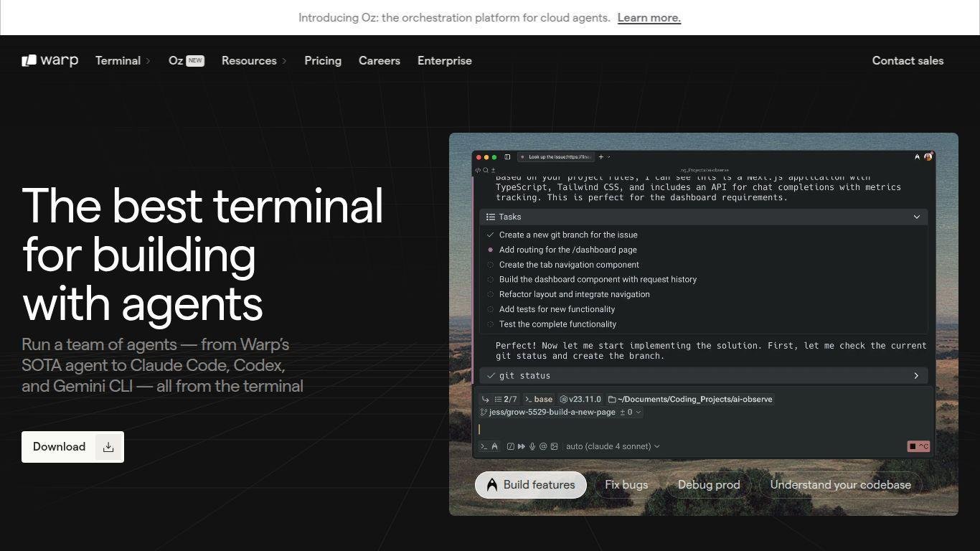Click the search magnifier icon in terminal
This screenshot has height=551, width=980.
pyautogui.click(x=486, y=170)
